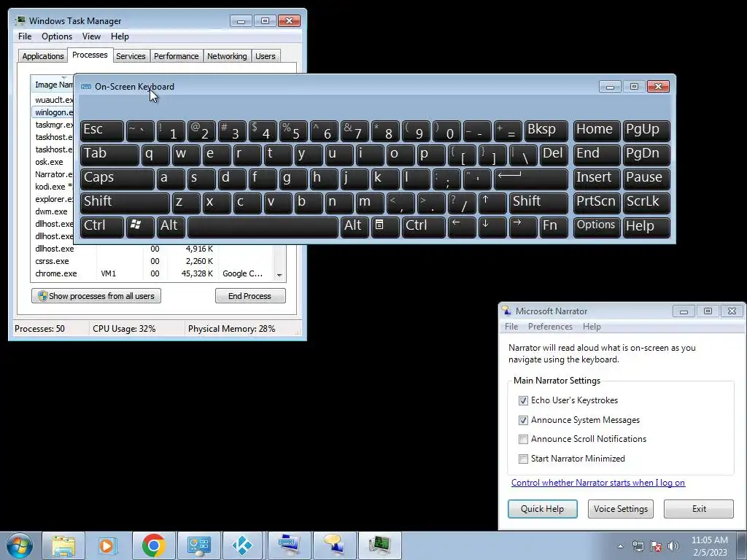The height and width of the screenshot is (560, 747).
Task: Tap the context menu key on keyboard
Action: (x=385, y=226)
